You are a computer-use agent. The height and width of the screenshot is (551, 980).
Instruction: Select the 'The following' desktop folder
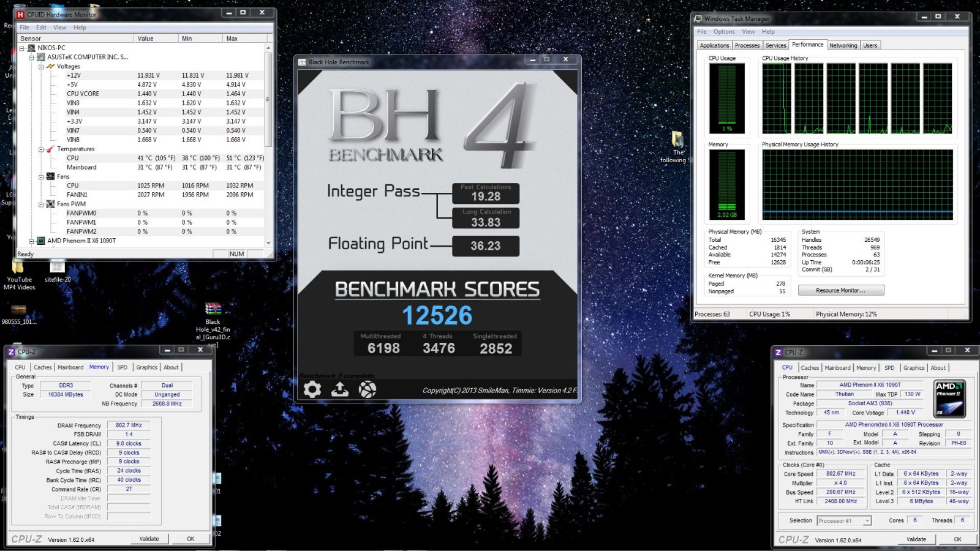[677, 148]
